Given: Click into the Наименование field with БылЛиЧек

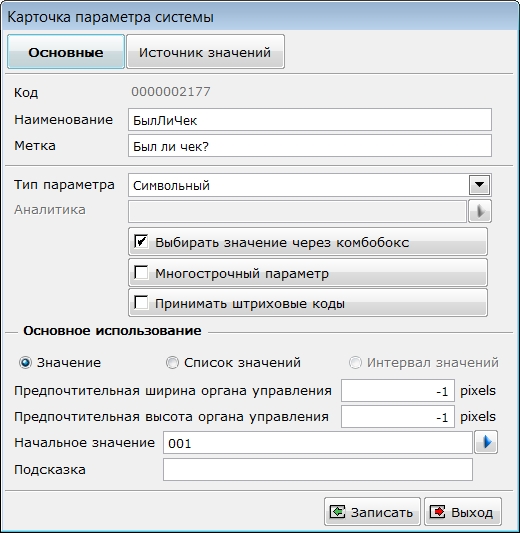Looking at the screenshot, I should (310, 120).
